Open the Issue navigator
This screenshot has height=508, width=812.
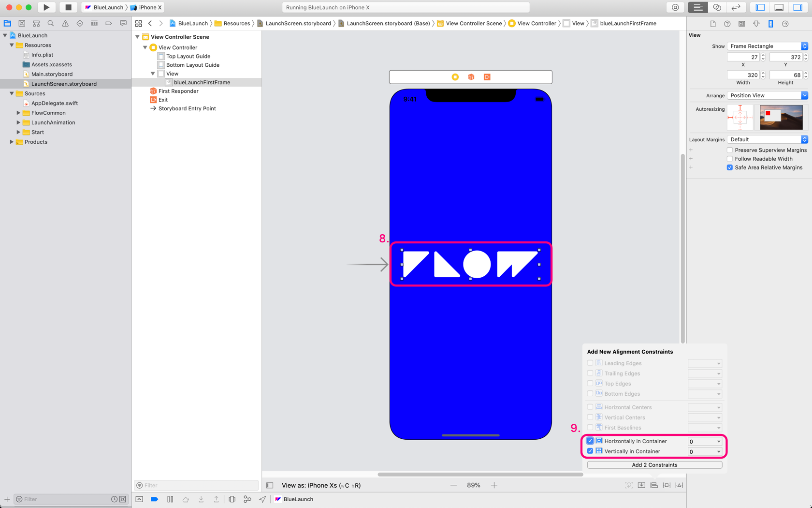pyautogui.click(x=65, y=23)
